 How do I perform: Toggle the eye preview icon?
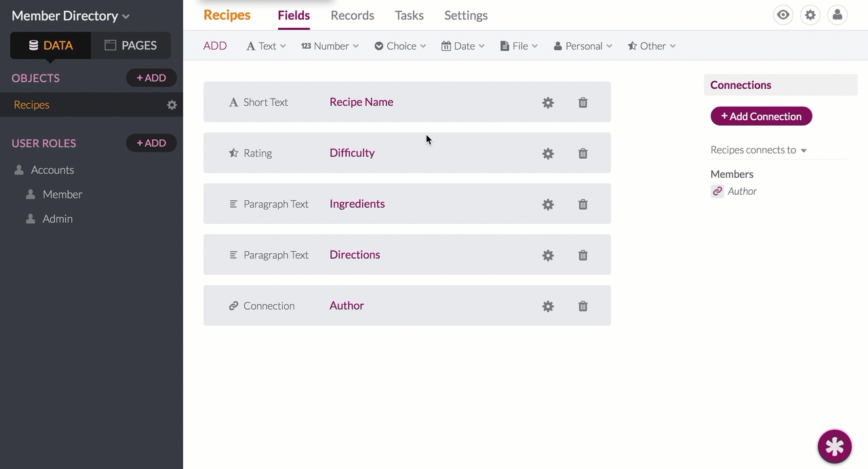[x=783, y=15]
